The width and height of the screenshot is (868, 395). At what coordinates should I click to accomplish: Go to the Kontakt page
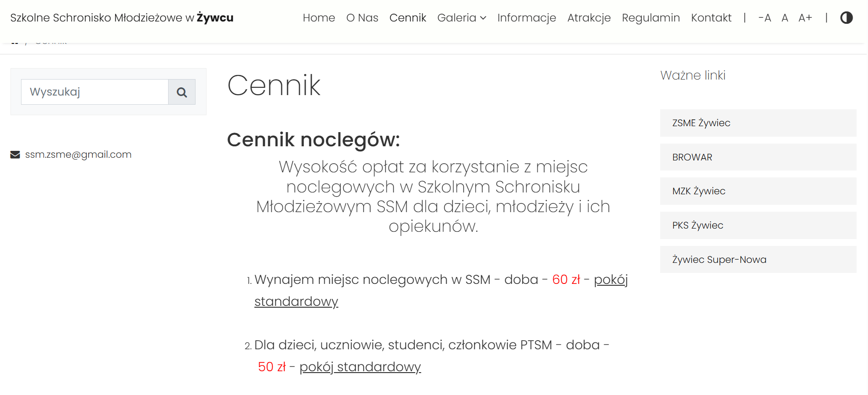[711, 18]
